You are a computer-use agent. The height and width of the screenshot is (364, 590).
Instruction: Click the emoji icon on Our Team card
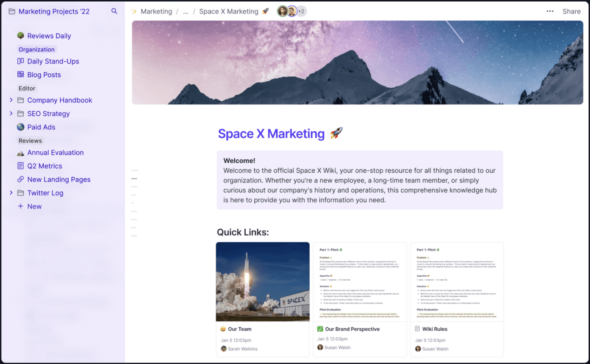(223, 329)
